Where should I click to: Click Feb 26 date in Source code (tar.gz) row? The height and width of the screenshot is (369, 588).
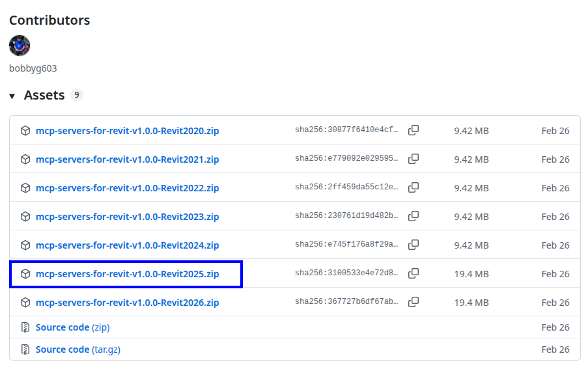[x=555, y=349]
